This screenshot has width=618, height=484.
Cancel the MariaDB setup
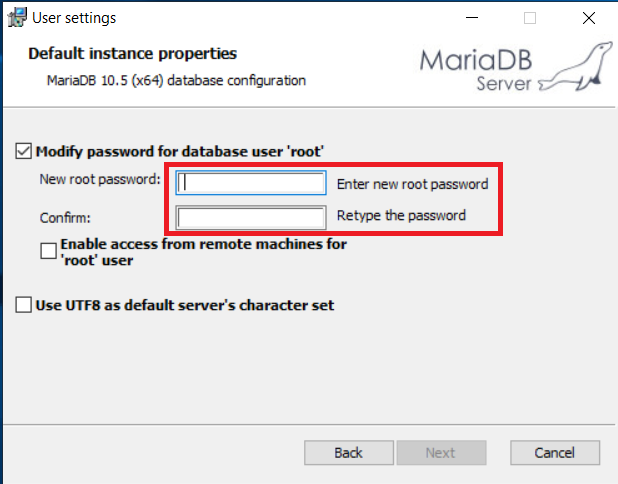[555, 453]
